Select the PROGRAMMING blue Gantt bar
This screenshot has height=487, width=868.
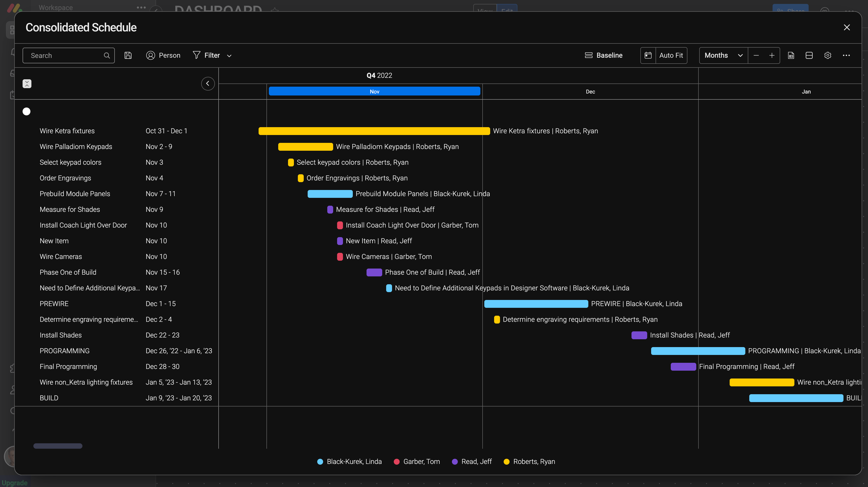pos(698,351)
